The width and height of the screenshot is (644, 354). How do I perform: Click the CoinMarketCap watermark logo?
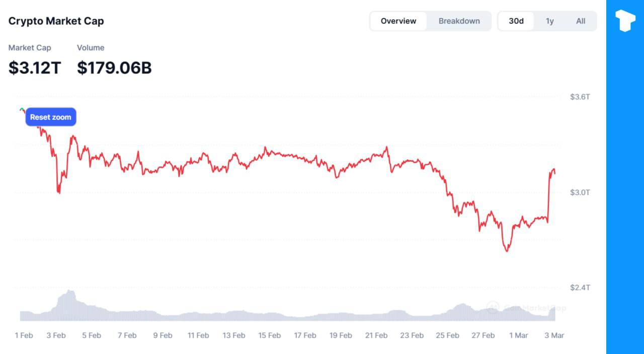[x=493, y=307]
